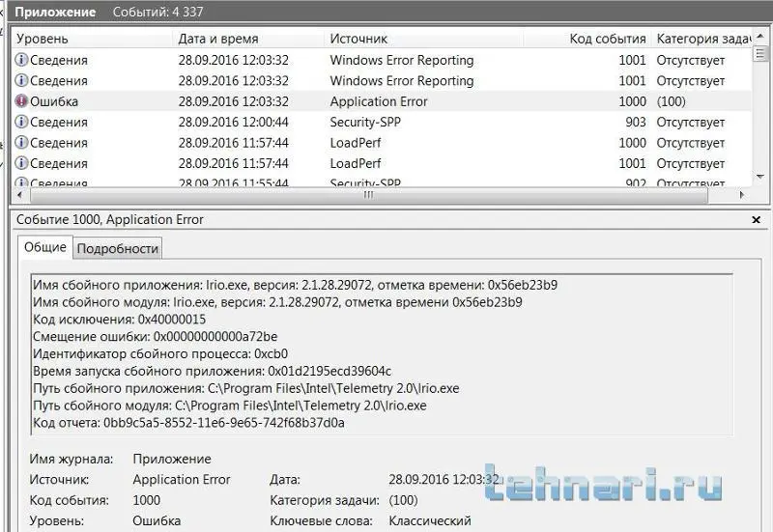This screenshot has height=532, width=773.
Task: Click the Отсутствует cell in the Security-SPP 903 row
Action: click(x=691, y=123)
